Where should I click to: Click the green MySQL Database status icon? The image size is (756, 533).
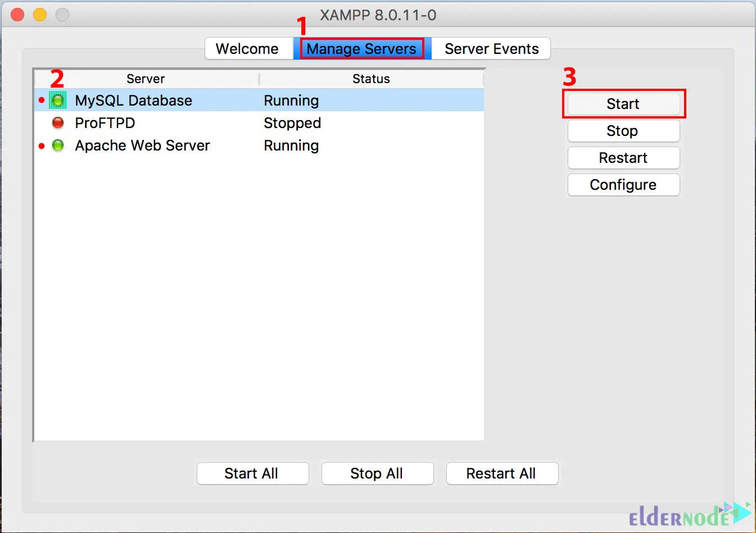click(58, 101)
